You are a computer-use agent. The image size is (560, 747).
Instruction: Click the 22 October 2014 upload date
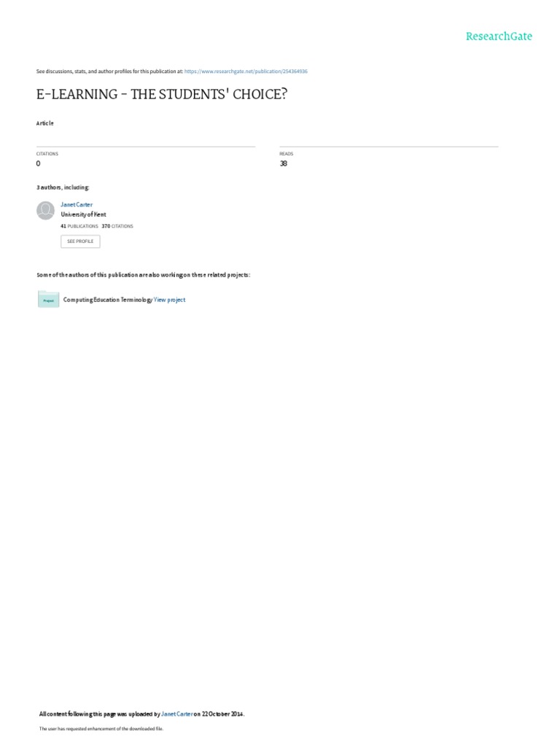click(x=222, y=714)
